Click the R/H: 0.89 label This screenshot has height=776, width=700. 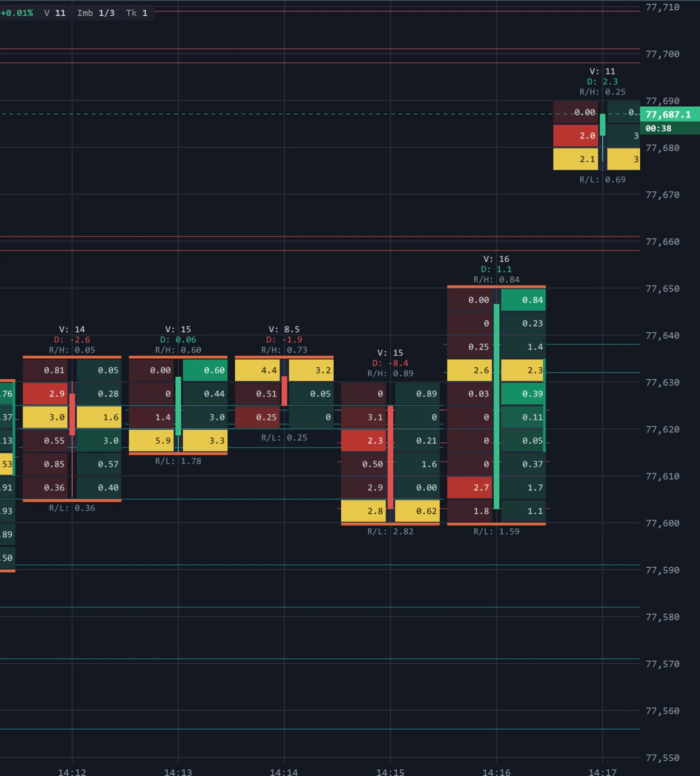click(x=390, y=373)
